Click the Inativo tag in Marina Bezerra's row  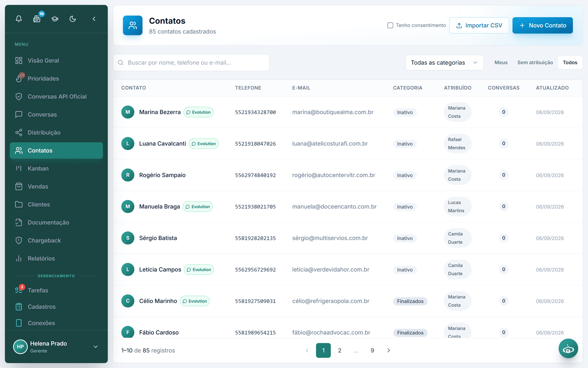405,112
